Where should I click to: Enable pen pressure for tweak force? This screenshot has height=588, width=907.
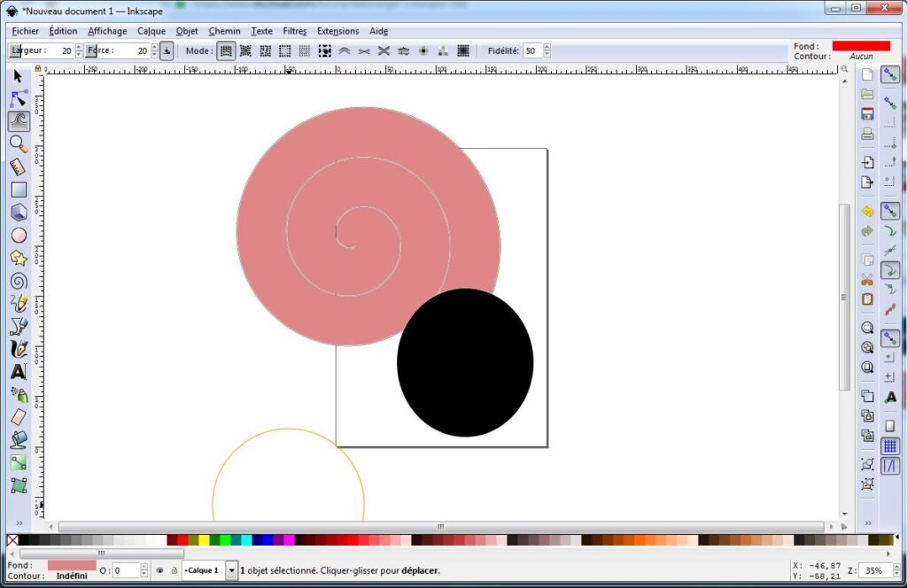coord(165,50)
